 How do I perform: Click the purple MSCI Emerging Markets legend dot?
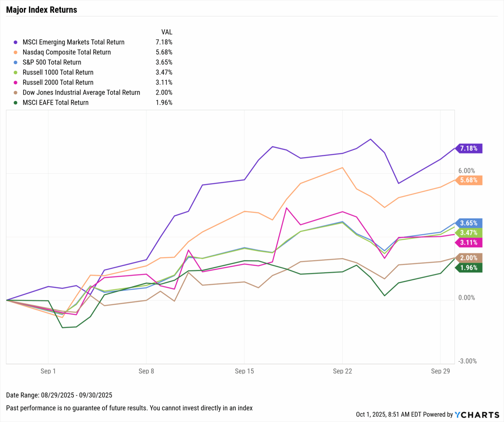[x=15, y=42]
